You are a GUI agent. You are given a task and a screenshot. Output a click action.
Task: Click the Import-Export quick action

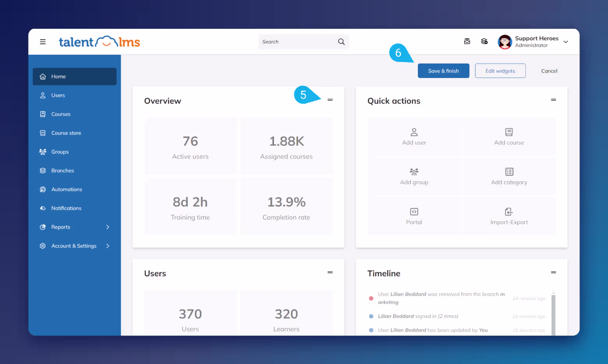(x=509, y=216)
